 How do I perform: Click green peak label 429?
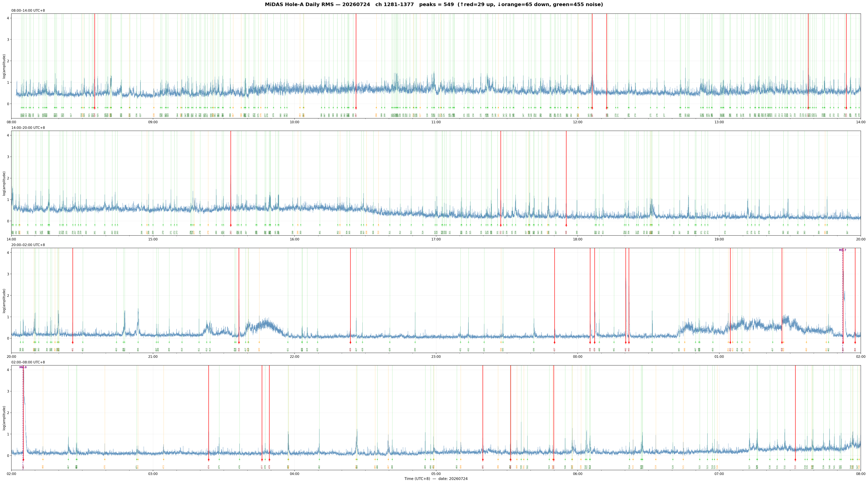coord(390,350)
